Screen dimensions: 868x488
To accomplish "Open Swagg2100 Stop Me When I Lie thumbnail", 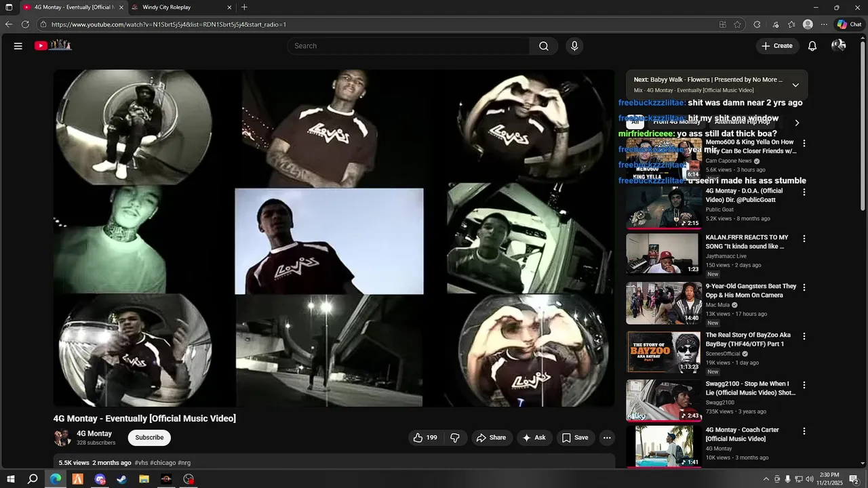I will click(664, 401).
